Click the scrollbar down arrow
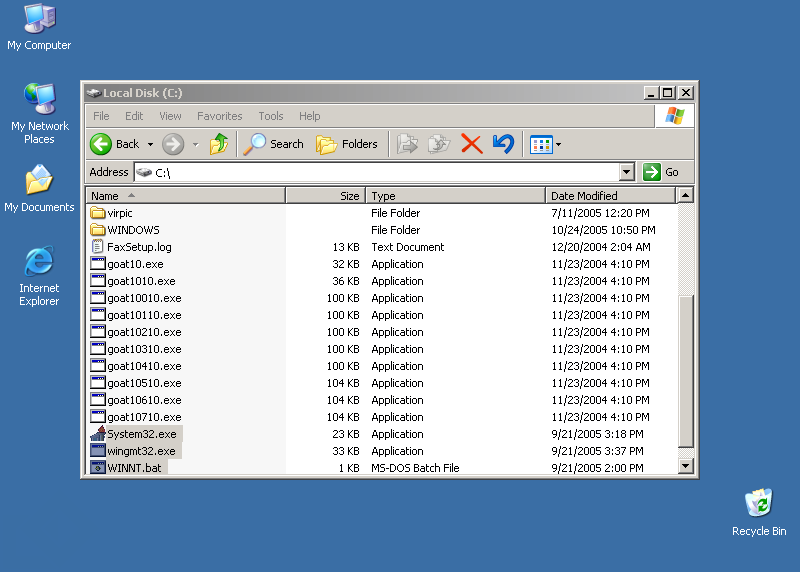Image resolution: width=800 pixels, height=572 pixels. pyautogui.click(x=685, y=465)
